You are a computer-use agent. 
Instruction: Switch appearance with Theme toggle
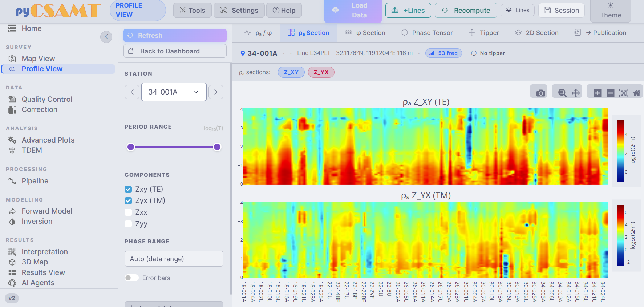click(x=610, y=11)
